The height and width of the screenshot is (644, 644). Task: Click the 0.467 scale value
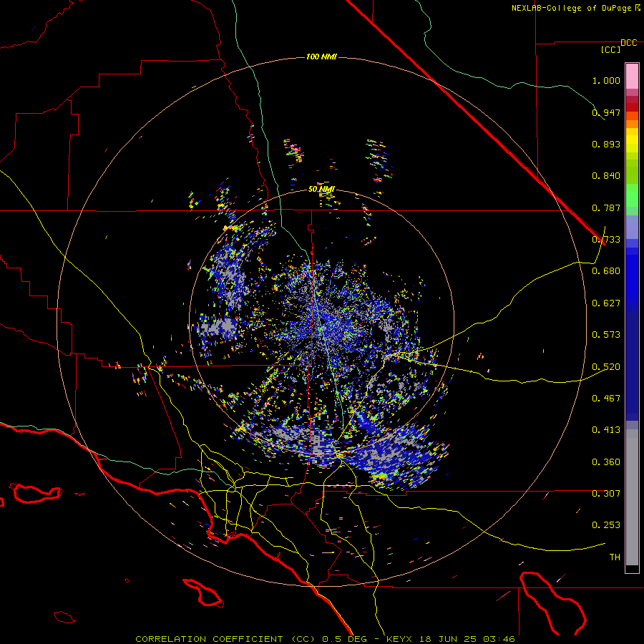click(606, 399)
